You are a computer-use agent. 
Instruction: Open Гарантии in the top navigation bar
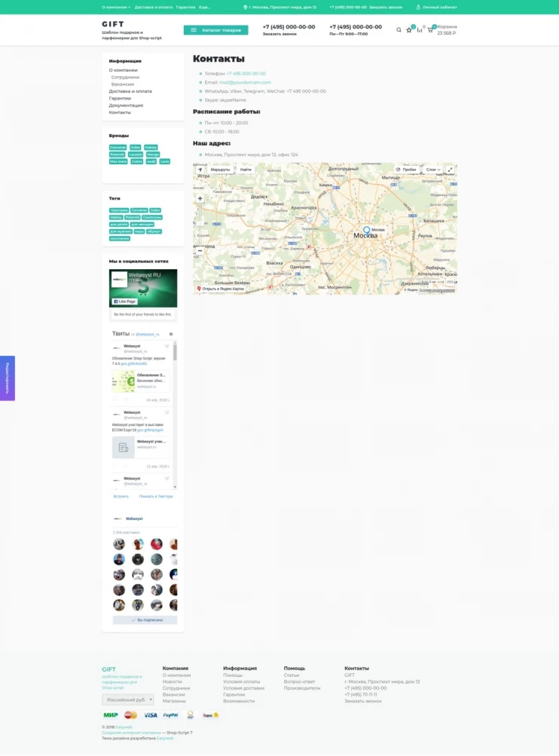coord(185,7)
